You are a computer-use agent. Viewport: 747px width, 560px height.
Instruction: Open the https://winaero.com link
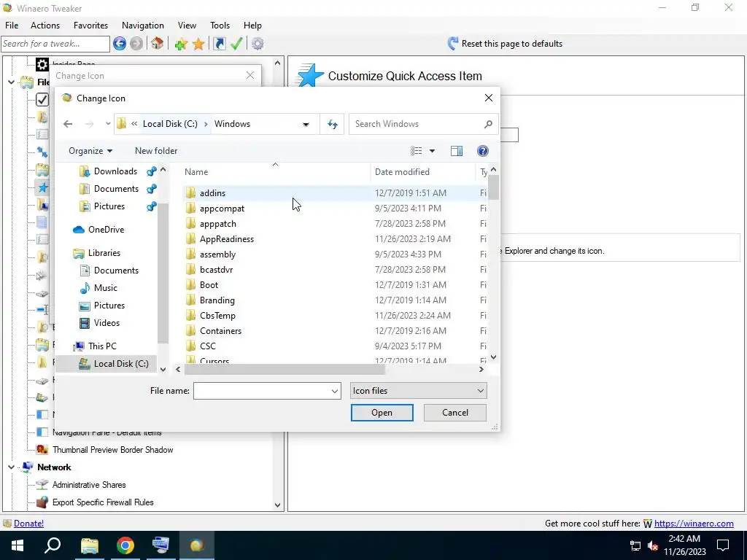point(694,524)
